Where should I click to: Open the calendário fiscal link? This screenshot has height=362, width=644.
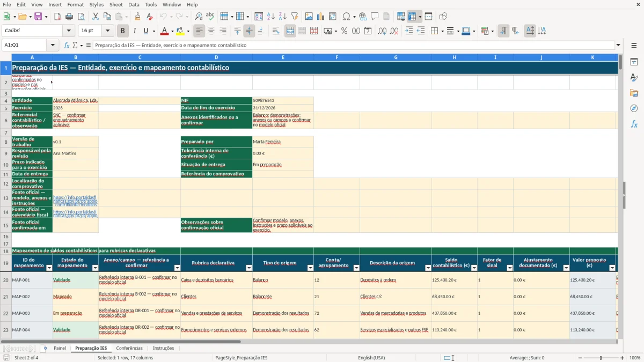pyautogui.click(x=75, y=213)
